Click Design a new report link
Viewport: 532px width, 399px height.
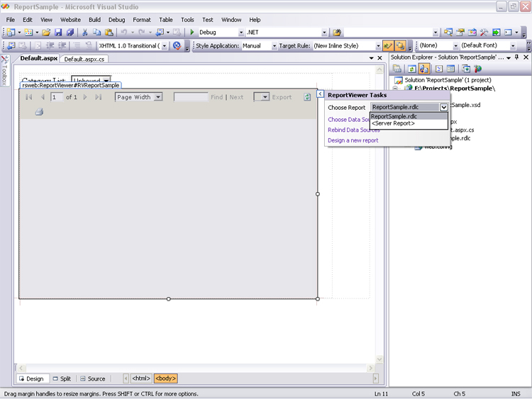[353, 140]
